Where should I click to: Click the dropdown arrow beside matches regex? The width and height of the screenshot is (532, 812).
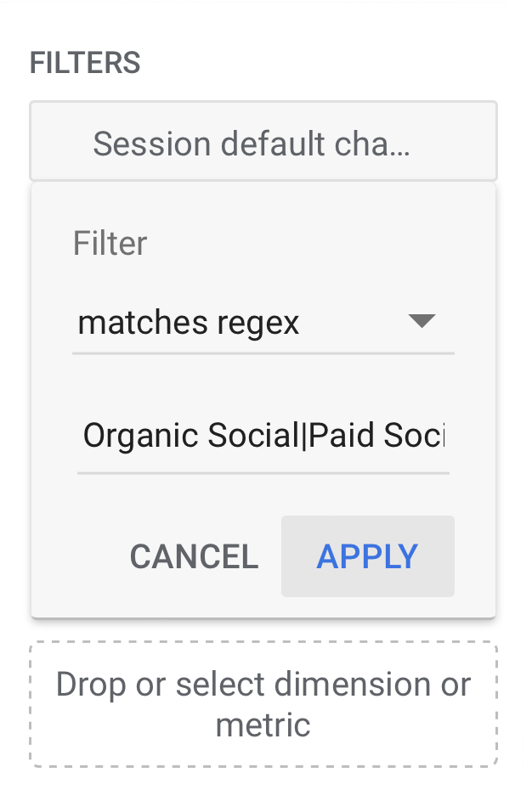click(x=422, y=322)
